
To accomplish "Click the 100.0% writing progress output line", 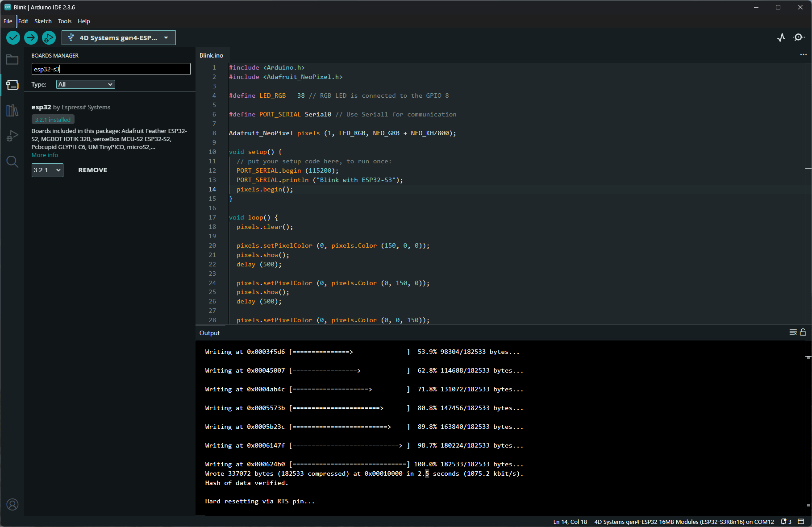I will [x=364, y=464].
